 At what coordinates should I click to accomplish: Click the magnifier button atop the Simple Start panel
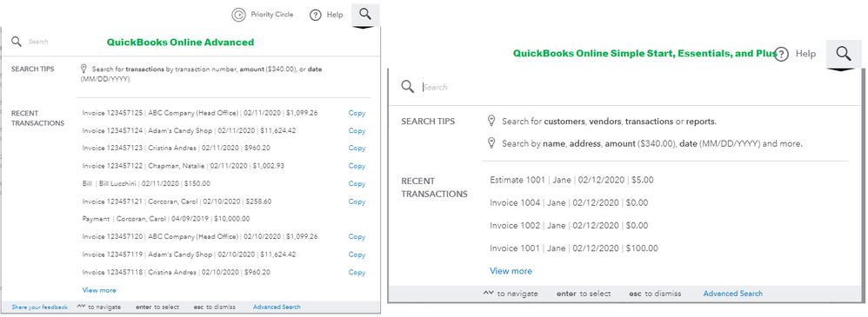click(x=844, y=54)
